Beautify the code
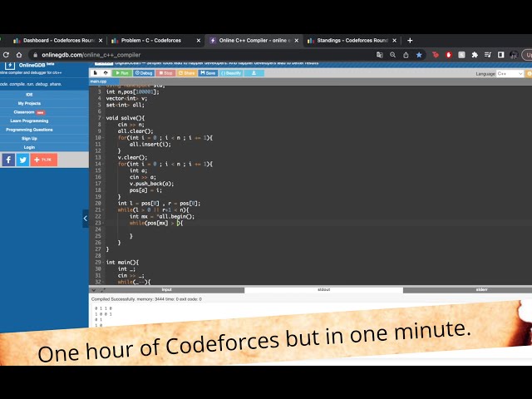Screen dimensions: 532x399 point(231,73)
